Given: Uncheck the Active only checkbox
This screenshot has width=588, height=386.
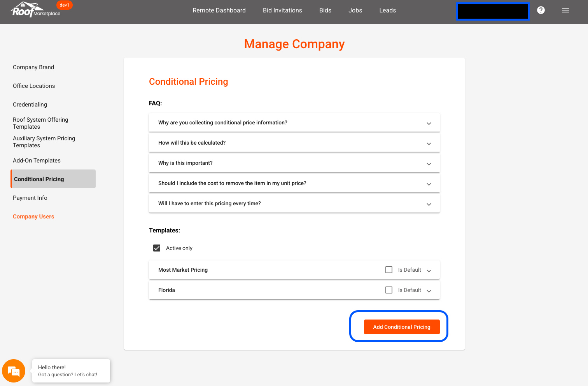Looking at the screenshot, I should 157,248.
